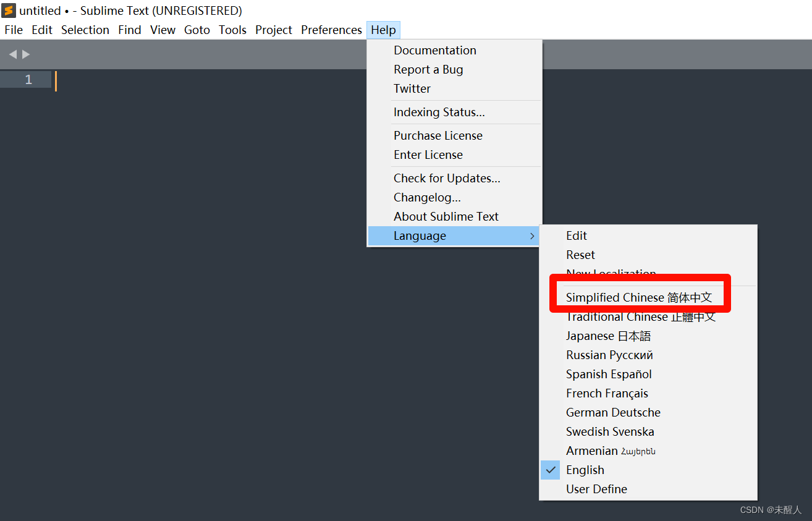Viewport: 812px width, 521px height.
Task: Open Indexing Status...
Action: tap(455, 112)
